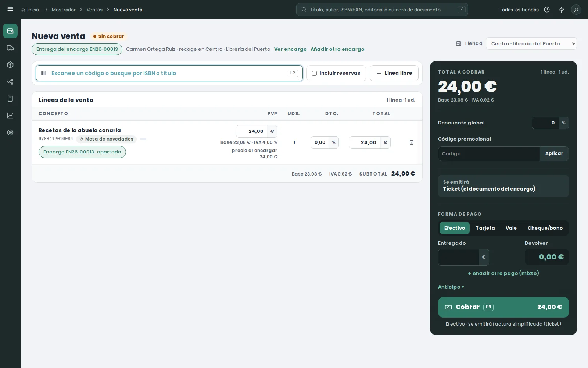588x368 pixels.
Task: Click the Ver encargo link
Action: [290, 49]
